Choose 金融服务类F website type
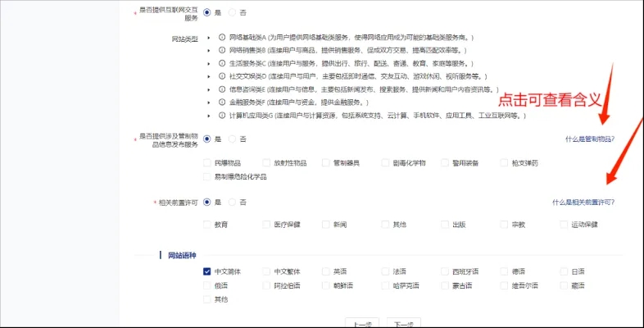 [222, 102]
